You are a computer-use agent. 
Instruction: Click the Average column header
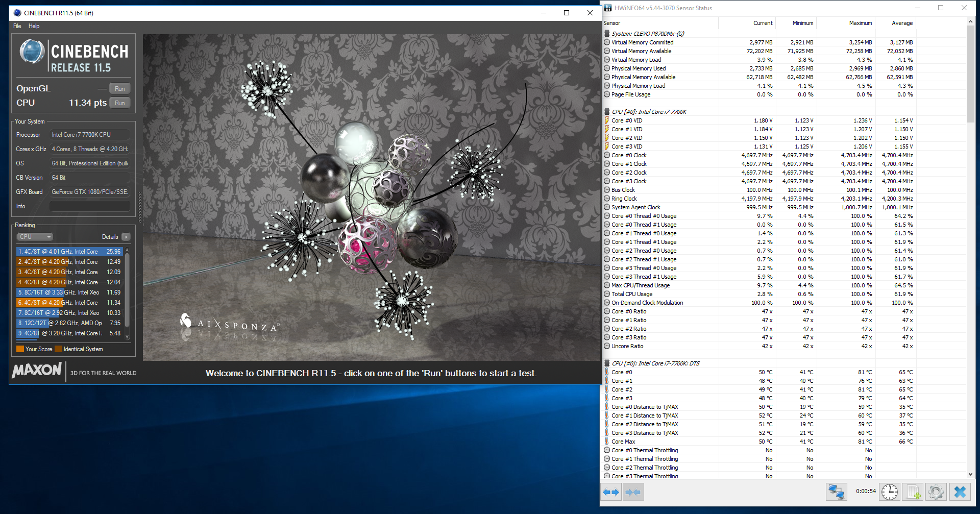(x=896, y=23)
